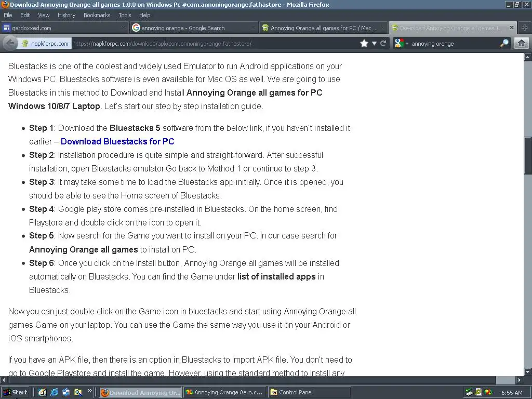Go to the Firefox Home page
Image resolution: width=532 pixels, height=399 pixels.
pos(522,44)
